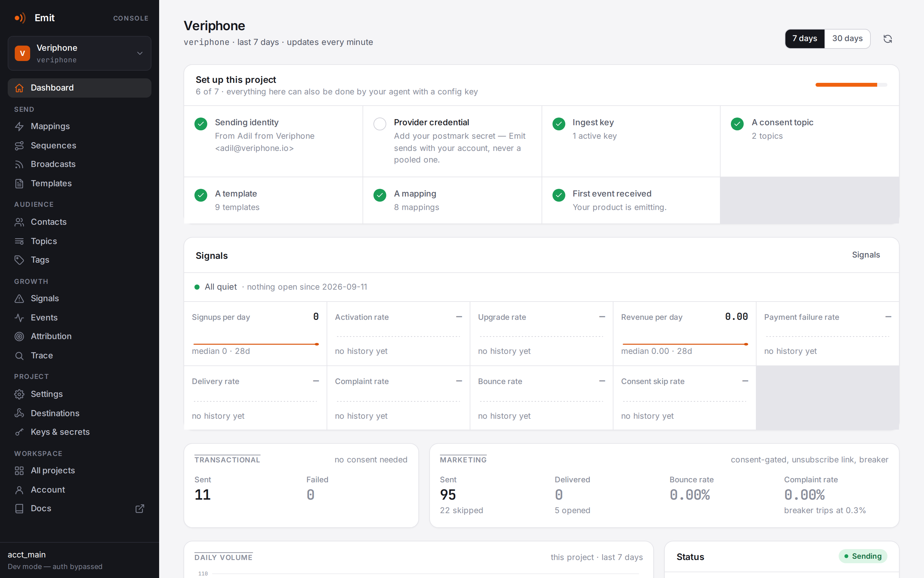Open Contacts via its people icon
The height and width of the screenshot is (578, 924).
click(x=19, y=222)
